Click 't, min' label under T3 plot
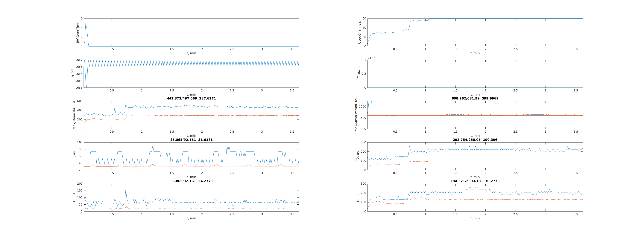The width and height of the screenshot is (644, 239). point(192,218)
